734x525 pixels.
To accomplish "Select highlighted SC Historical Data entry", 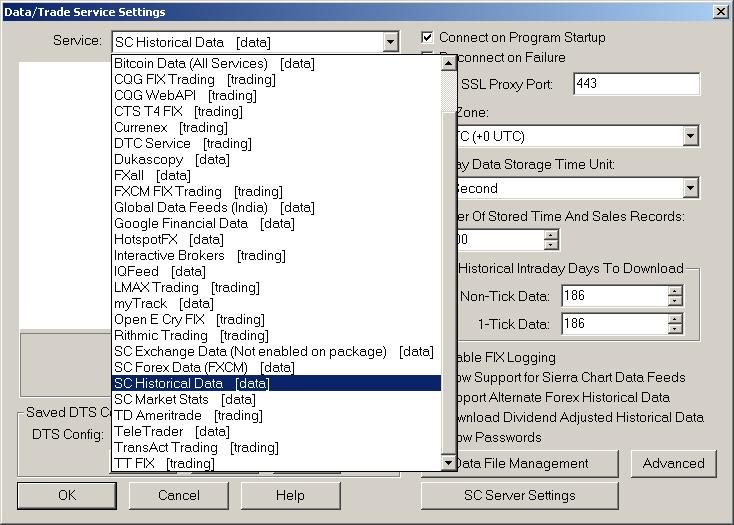I will [277, 383].
